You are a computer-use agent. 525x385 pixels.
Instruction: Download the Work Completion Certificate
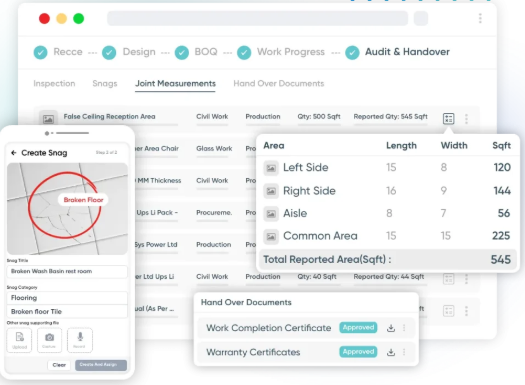(390, 328)
